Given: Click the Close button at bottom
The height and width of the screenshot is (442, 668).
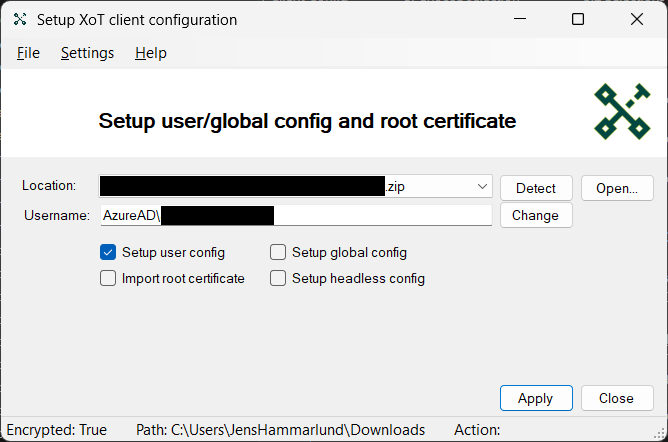Looking at the screenshot, I should click(617, 398).
